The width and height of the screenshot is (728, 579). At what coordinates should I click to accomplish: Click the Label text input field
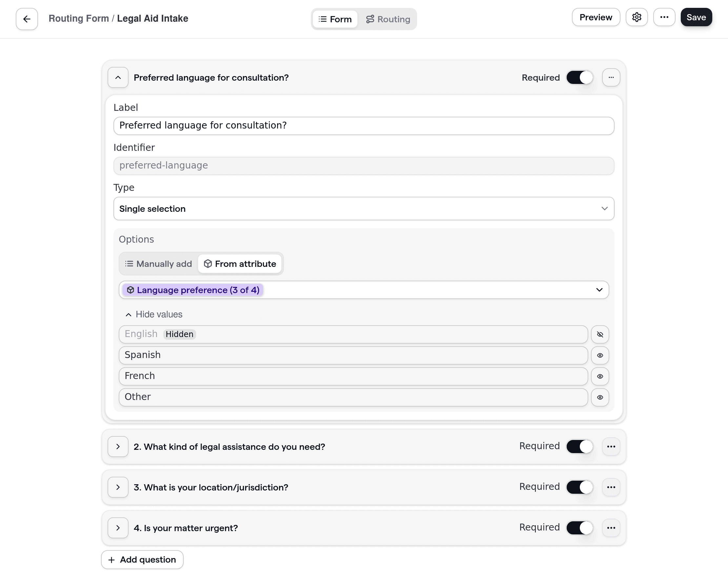tap(364, 126)
